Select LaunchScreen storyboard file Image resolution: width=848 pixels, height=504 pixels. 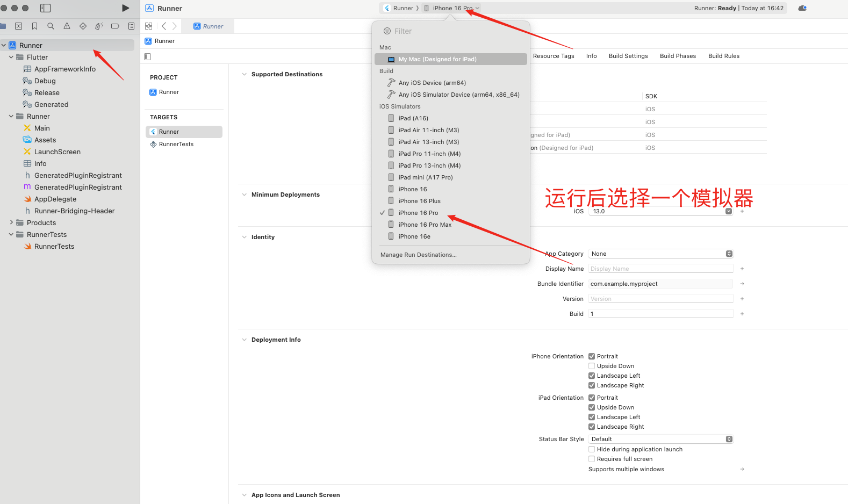coord(58,152)
